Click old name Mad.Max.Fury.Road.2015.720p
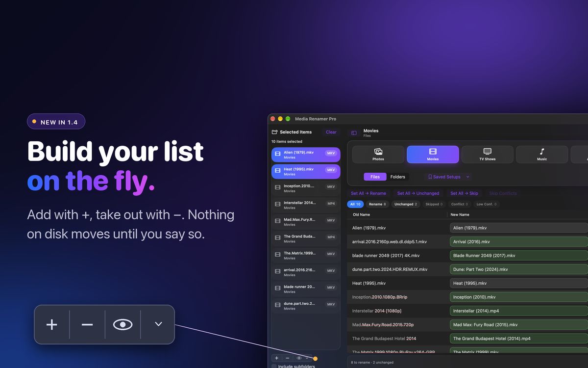 383,324
